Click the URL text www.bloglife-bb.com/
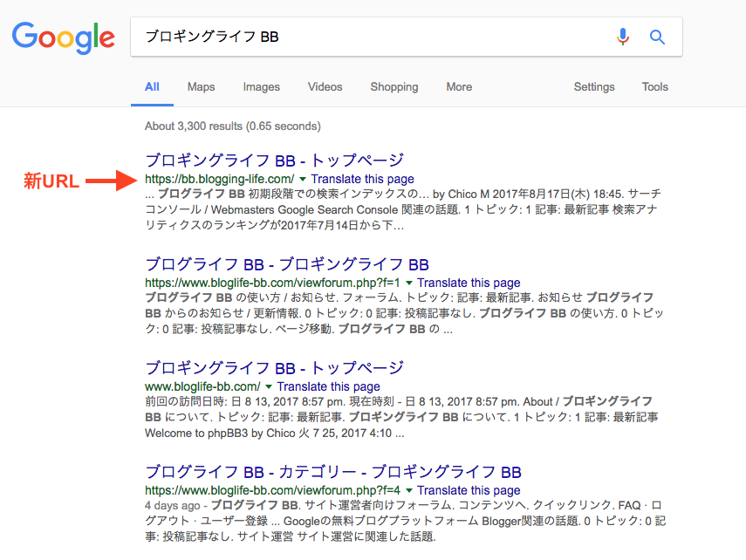The image size is (746, 560). 202,386
